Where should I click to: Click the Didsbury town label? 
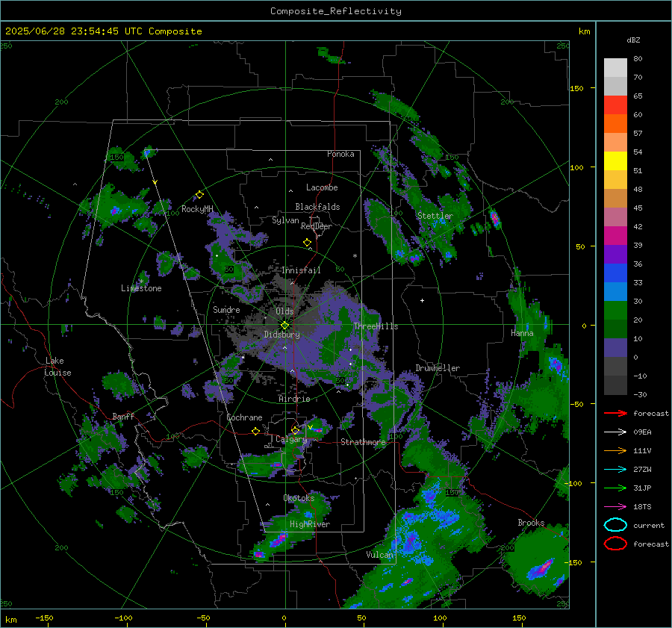click(x=281, y=335)
